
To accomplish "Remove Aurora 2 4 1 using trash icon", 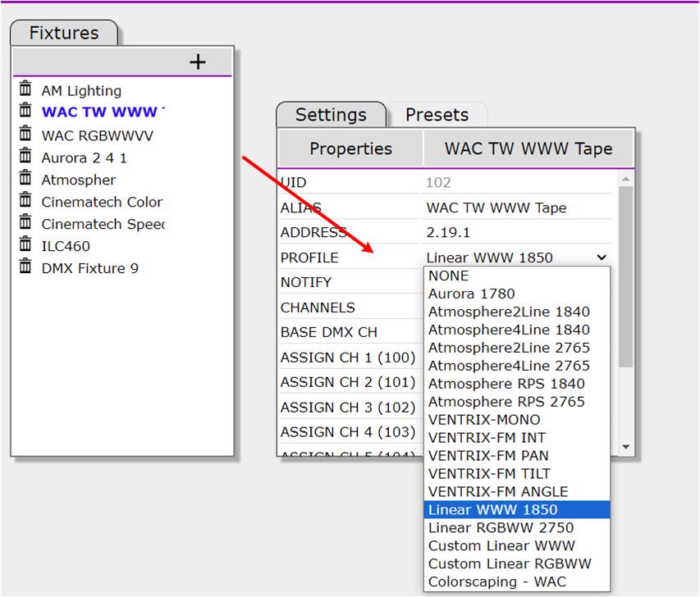I will coord(25,156).
